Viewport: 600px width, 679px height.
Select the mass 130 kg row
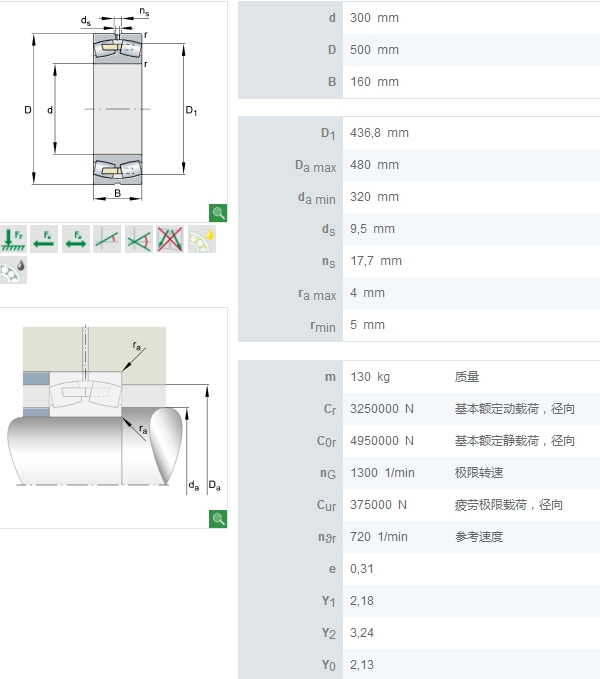pos(418,377)
